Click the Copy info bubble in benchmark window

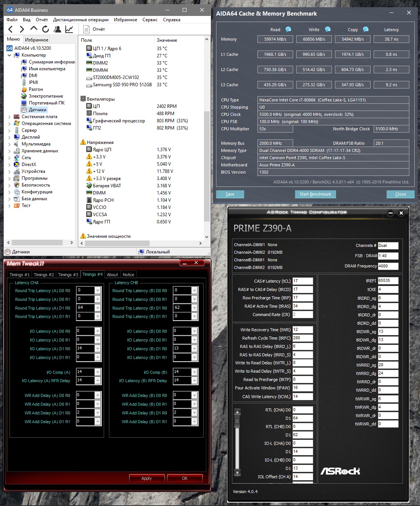[x=366, y=29]
